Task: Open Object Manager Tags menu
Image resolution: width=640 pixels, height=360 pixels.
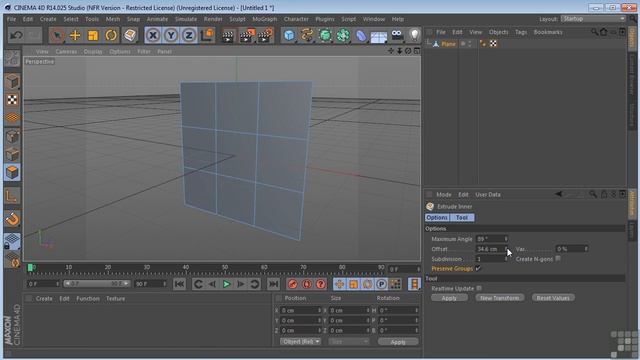Action: (x=521, y=32)
